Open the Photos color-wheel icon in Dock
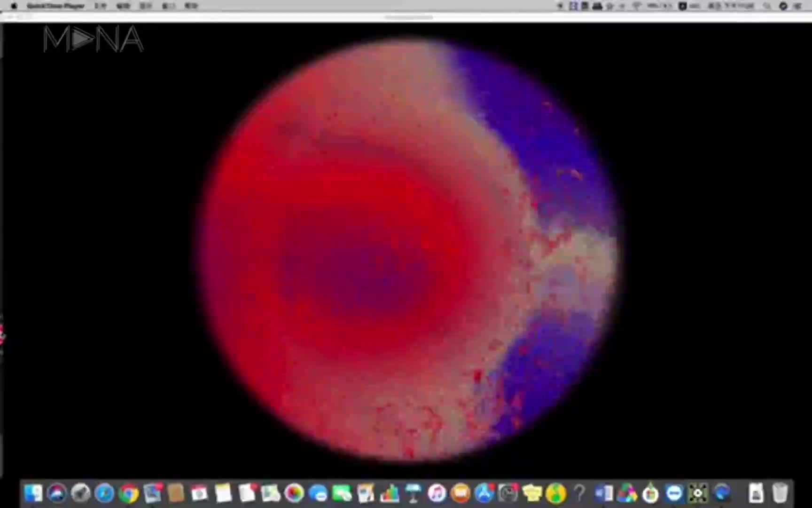Screen dimensions: 812x508 pos(295,493)
